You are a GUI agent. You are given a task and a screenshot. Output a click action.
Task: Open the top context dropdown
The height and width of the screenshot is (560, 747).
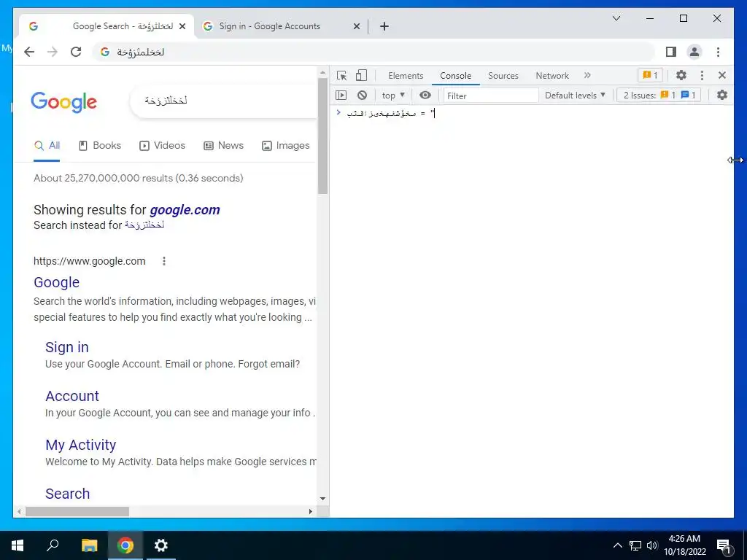[393, 96]
